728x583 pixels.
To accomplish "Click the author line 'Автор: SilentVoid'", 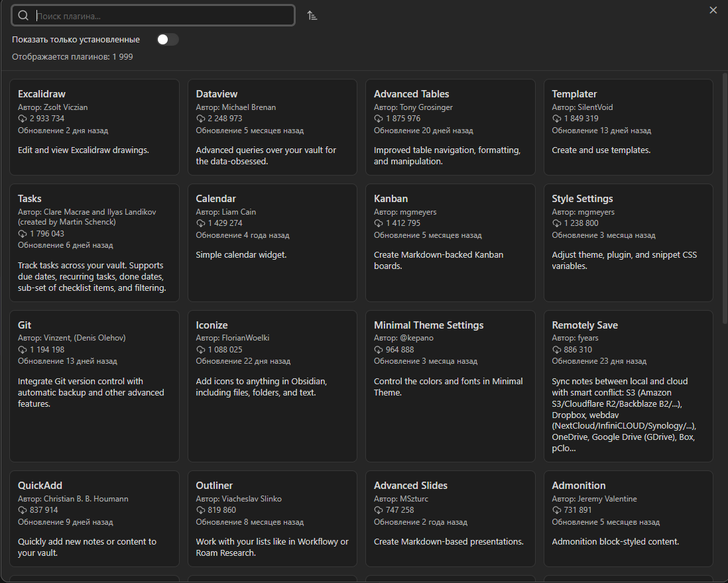I will coord(582,107).
